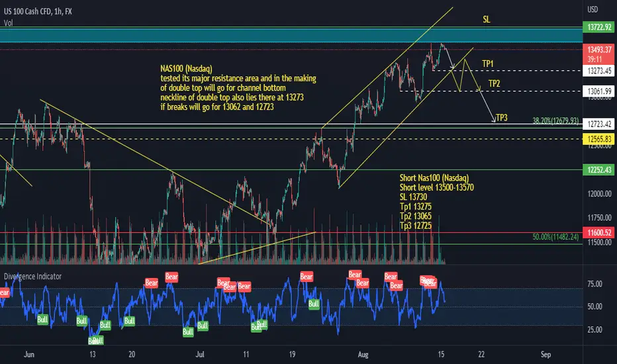Select the 20 date on time axis
617x364 pixels.
132,355
